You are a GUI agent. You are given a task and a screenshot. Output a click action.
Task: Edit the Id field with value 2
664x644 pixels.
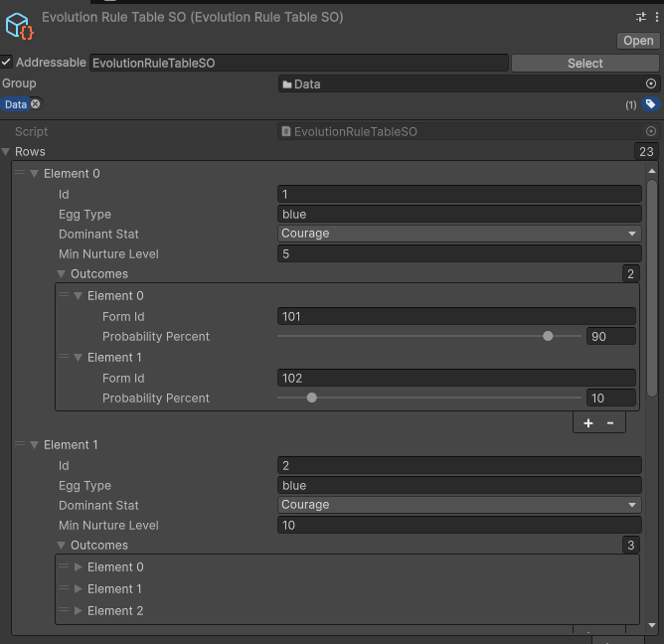(459, 466)
